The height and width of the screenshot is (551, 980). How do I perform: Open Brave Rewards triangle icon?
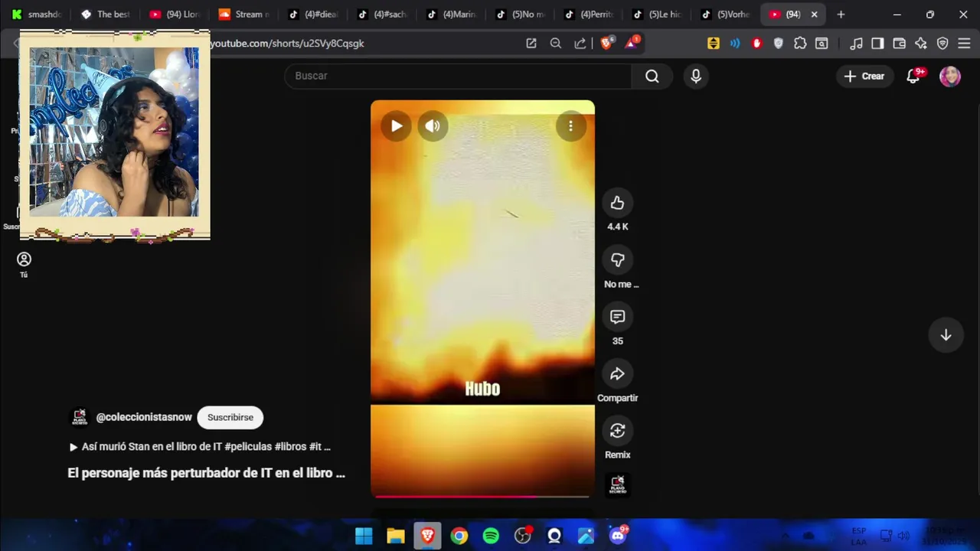[632, 44]
